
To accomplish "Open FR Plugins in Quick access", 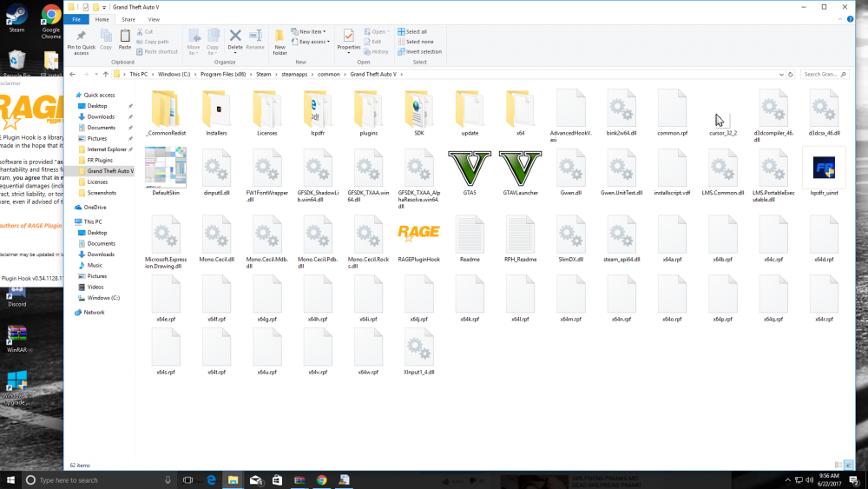I will pyautogui.click(x=100, y=160).
